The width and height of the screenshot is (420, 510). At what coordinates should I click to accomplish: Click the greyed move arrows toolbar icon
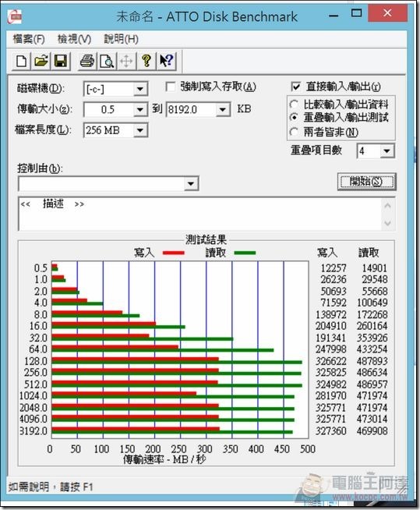coord(126,61)
